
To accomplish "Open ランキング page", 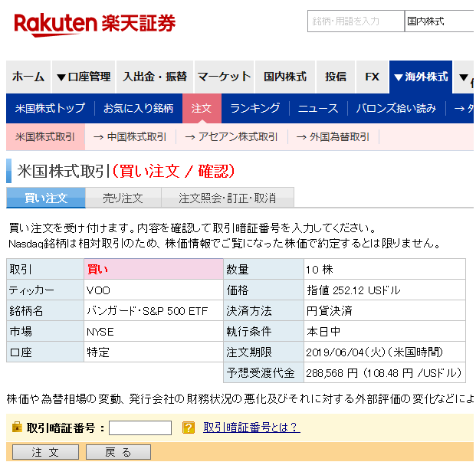I will [x=255, y=108].
